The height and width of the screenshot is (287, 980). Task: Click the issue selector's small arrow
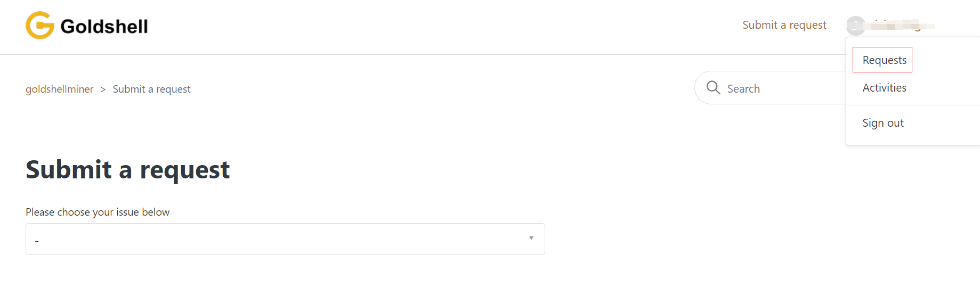coord(531,238)
